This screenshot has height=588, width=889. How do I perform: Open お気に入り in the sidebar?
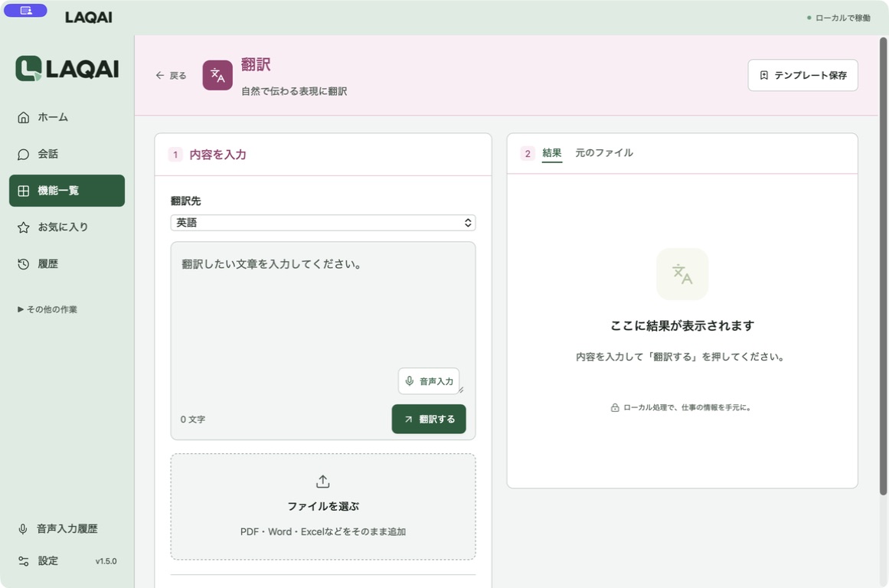tap(67, 227)
